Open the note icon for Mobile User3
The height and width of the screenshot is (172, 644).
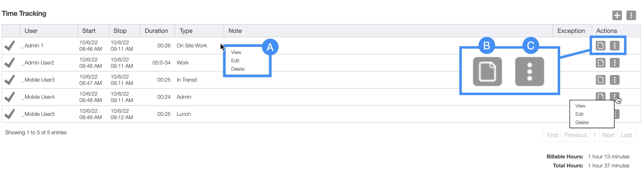pos(600,80)
